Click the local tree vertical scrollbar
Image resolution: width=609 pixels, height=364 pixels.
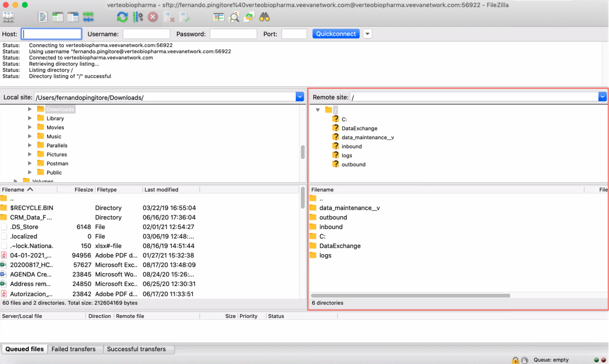(x=303, y=152)
